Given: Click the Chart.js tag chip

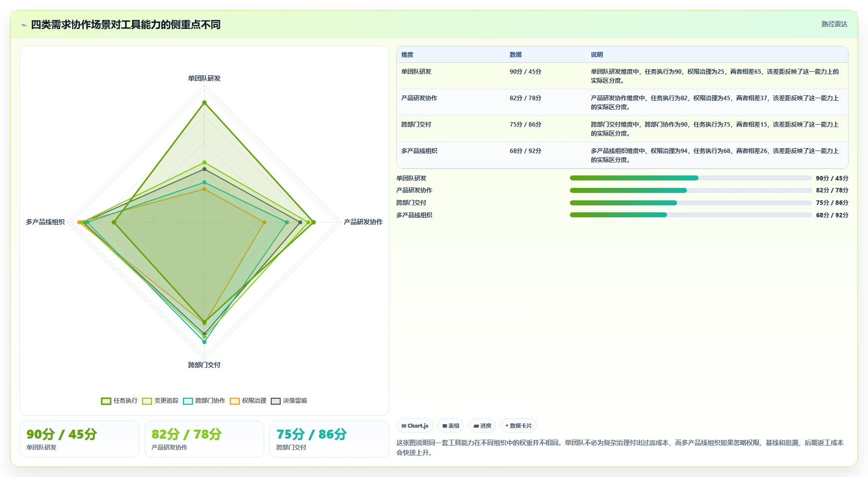Looking at the screenshot, I should coord(415,426).
